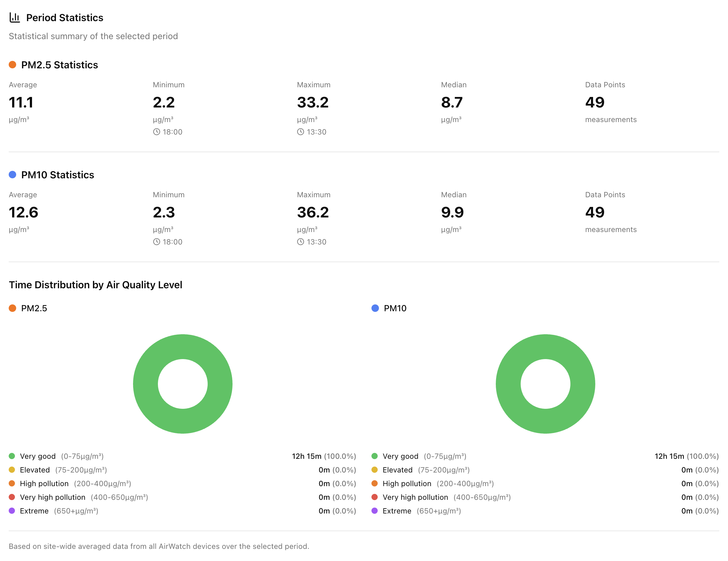
Task: Click the Time Distribution by Air Quality Level heading
Action: tap(95, 285)
